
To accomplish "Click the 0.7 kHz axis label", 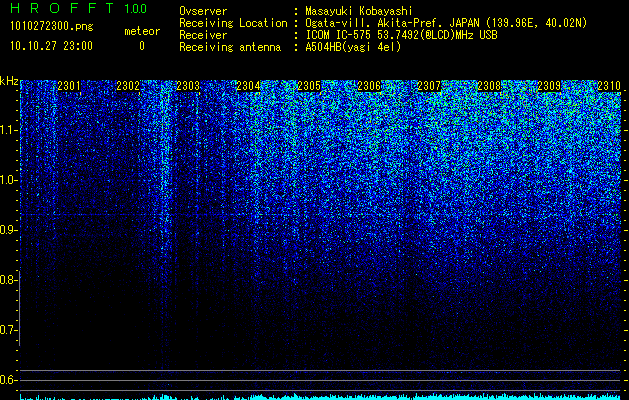I will point(9,330).
